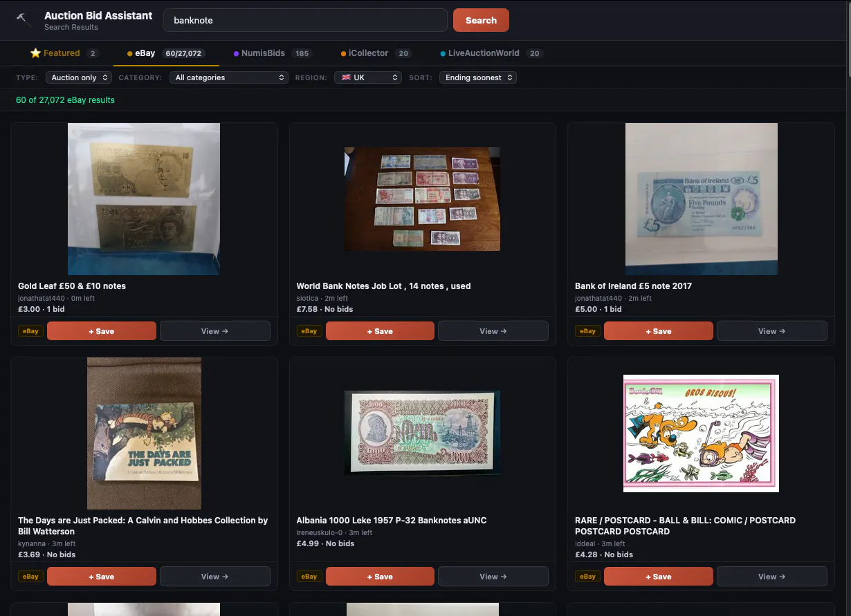The width and height of the screenshot is (851, 616).
Task: Click eBay badge on Calvin and Hobbes card
Action: [30, 577]
